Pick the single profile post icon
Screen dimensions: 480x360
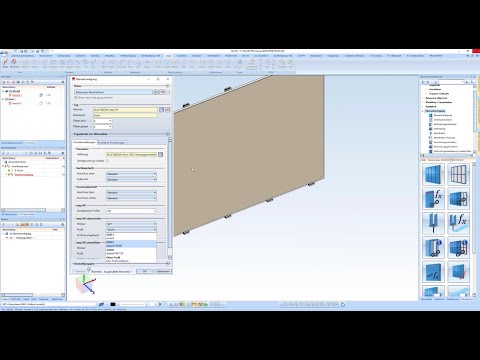click(433, 223)
